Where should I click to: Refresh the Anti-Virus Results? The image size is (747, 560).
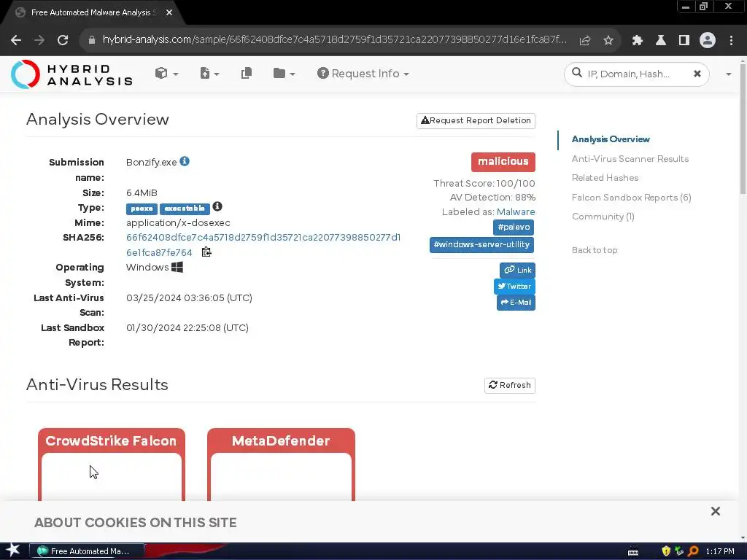point(510,385)
